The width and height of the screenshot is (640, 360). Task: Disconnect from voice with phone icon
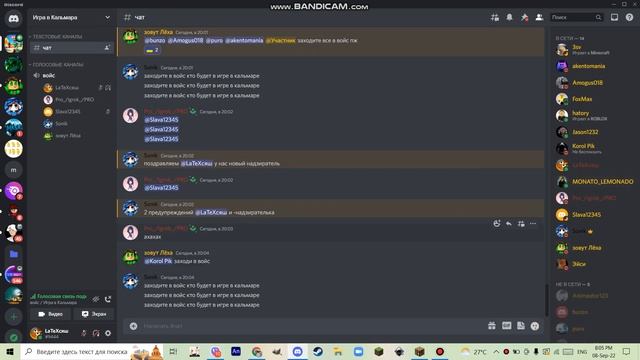click(108, 299)
